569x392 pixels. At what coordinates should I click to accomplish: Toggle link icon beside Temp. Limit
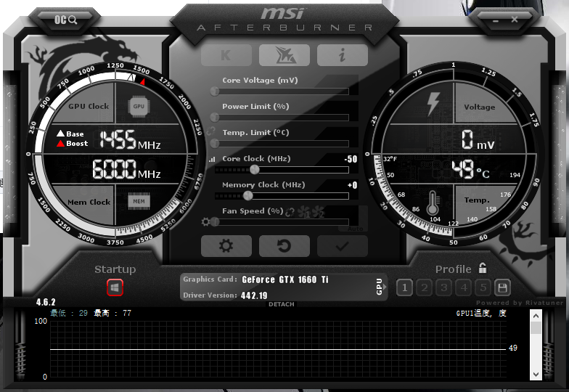210,131
